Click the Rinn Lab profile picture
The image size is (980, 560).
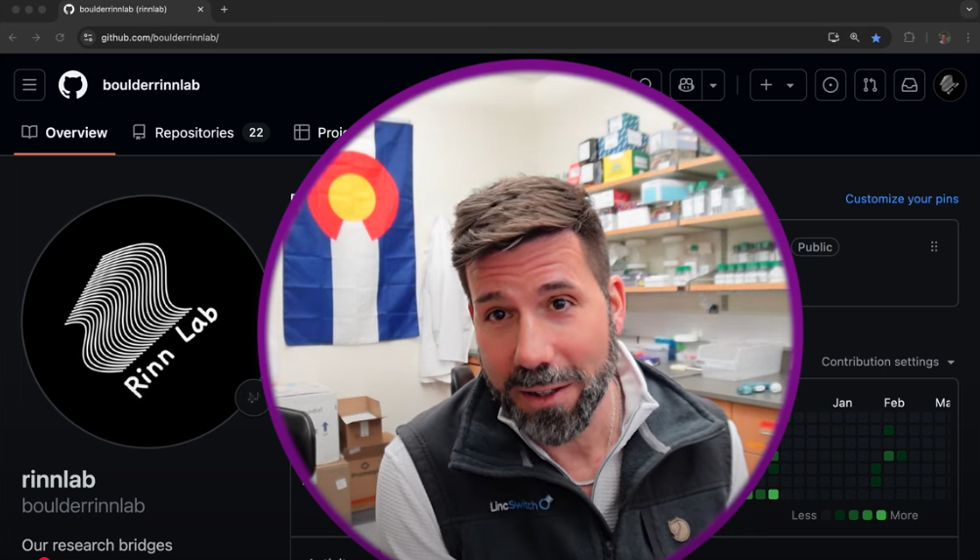click(147, 322)
